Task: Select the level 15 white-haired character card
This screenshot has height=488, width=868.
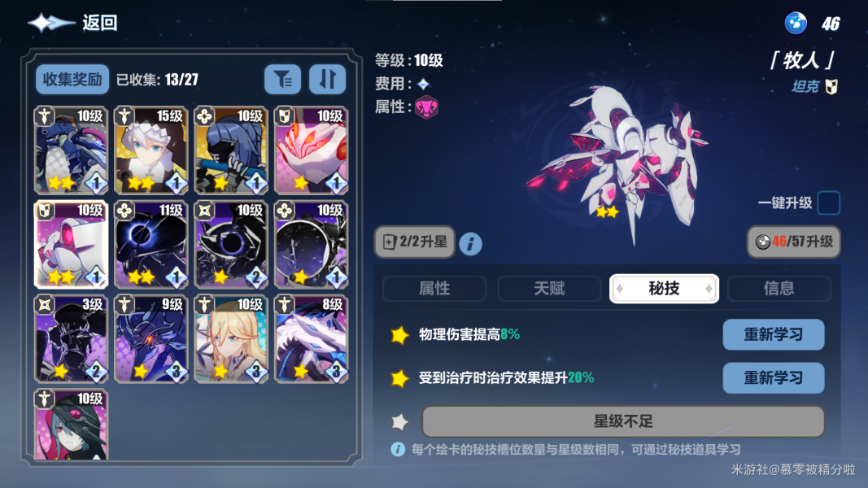Action: (x=151, y=150)
